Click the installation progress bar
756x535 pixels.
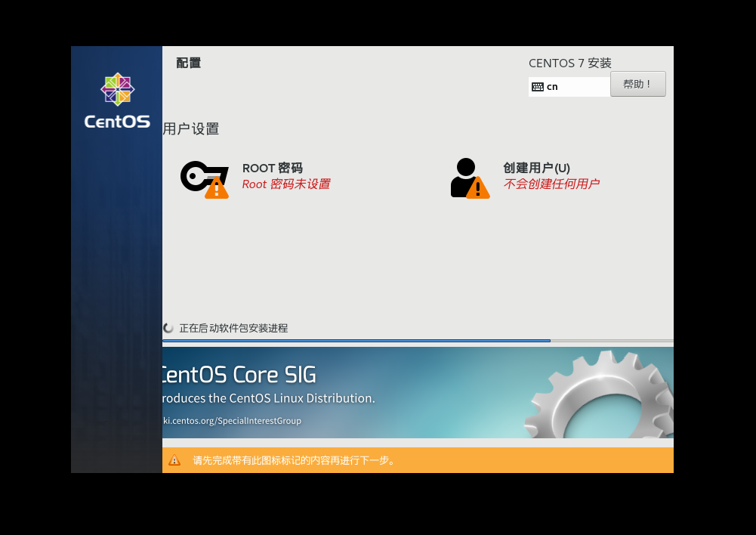click(418, 341)
